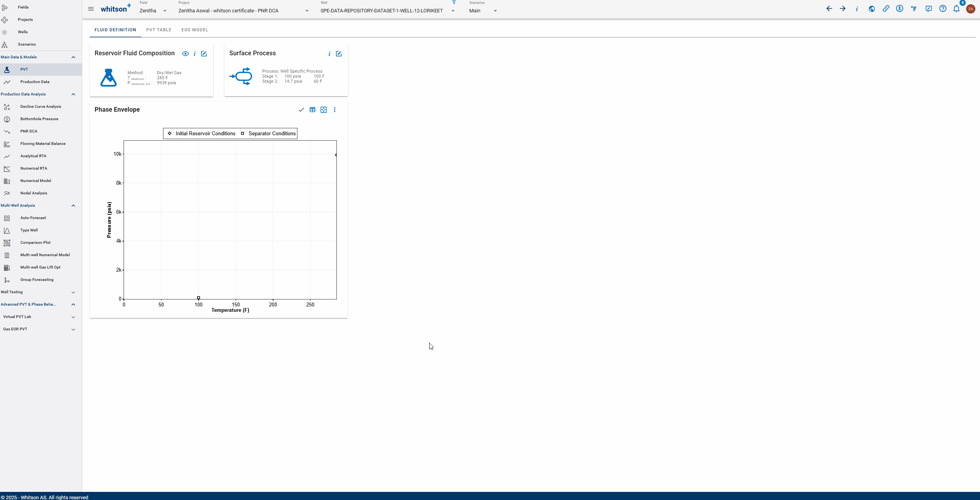Open the Scenarios dropdown showing Main
980x500 pixels.
coord(483,10)
